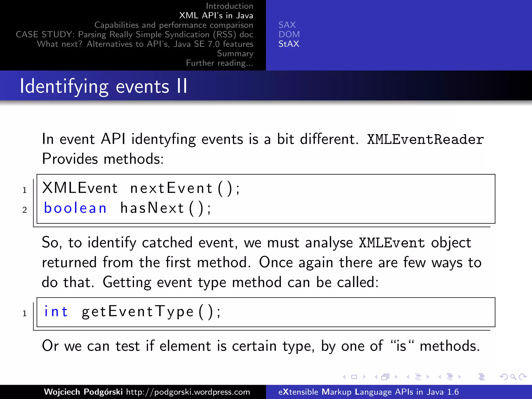
Task: Go to previous slide arrow icon
Action: coord(344,377)
